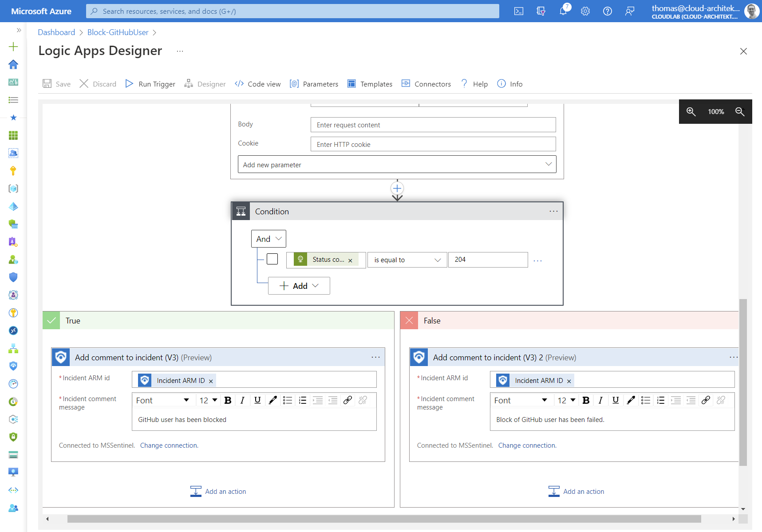Open text color pen in True branch editor
The image size is (762, 532).
[x=272, y=400]
